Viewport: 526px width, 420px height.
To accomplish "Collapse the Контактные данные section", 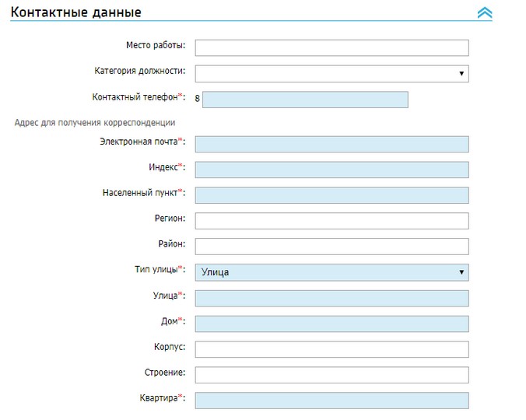I will [485, 12].
